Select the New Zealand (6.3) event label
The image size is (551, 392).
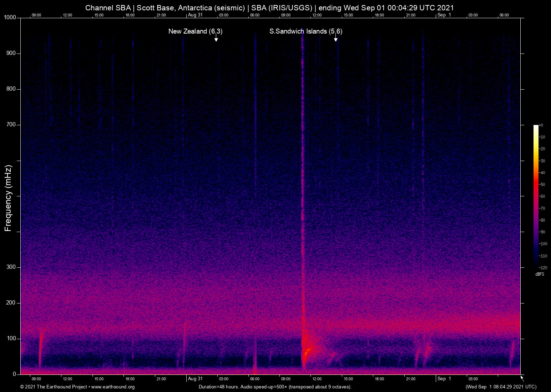(195, 31)
